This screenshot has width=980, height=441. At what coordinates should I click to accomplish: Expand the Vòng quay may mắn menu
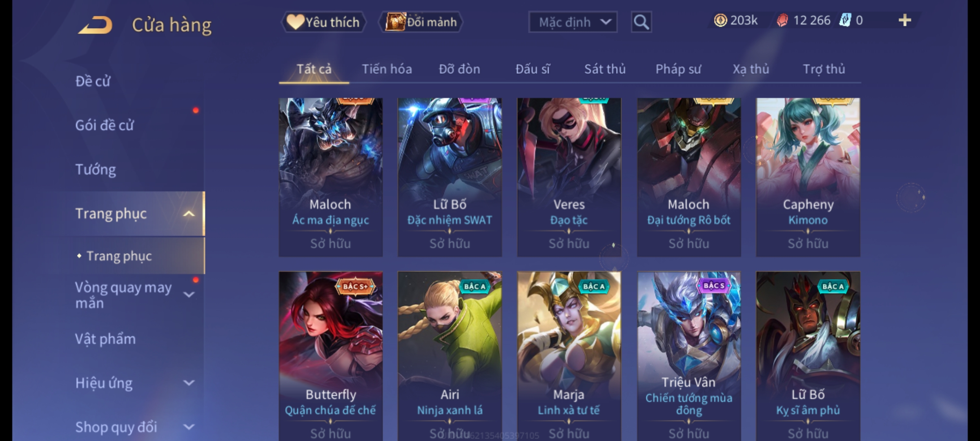point(189,294)
